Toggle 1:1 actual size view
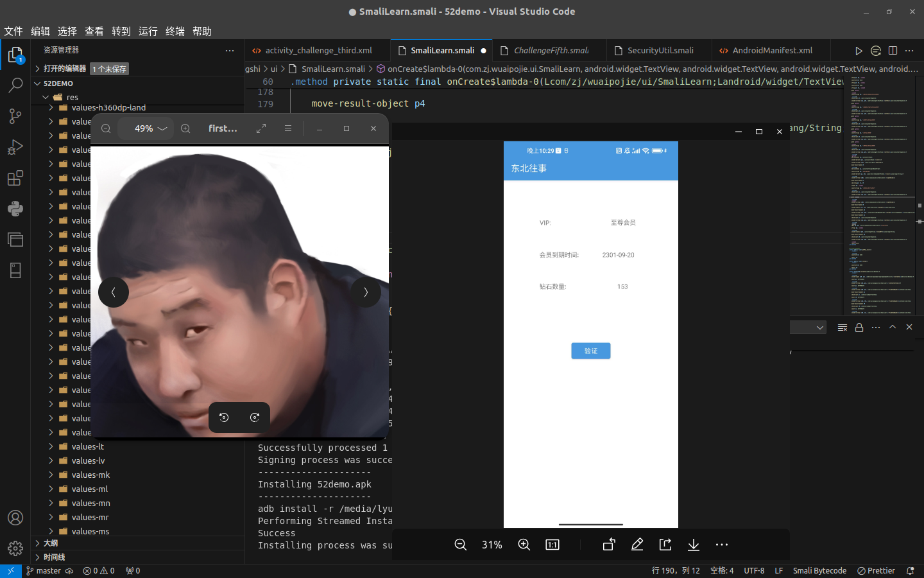This screenshot has height=578, width=924. [552, 545]
